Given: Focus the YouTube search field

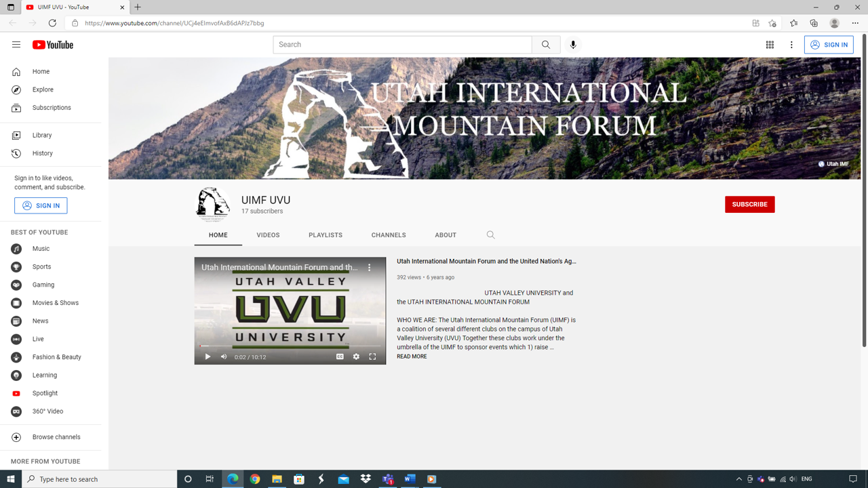Looking at the screenshot, I should click(403, 45).
